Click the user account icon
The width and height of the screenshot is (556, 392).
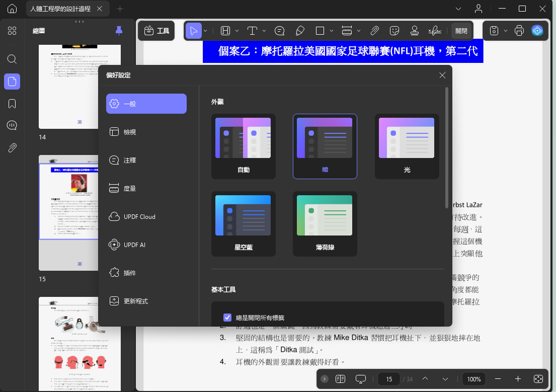[479, 9]
